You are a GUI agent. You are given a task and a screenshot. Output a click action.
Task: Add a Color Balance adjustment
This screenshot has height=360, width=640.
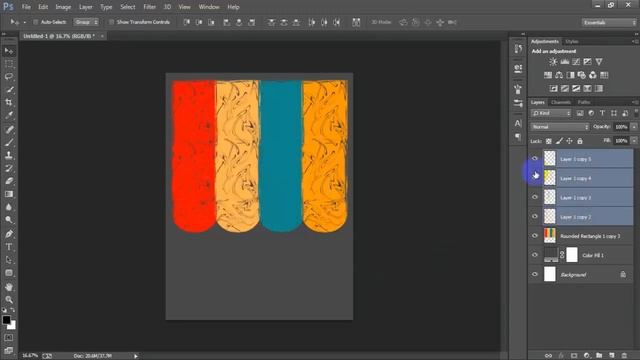tap(559, 75)
